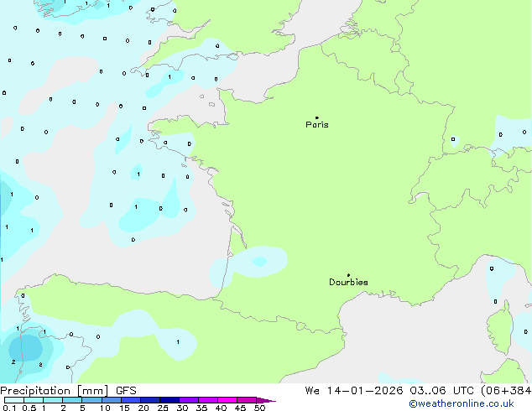Viewport: 532px width, 411px height.
Task: Click the '50' legend scale label
Action: pyautogui.click(x=259, y=408)
